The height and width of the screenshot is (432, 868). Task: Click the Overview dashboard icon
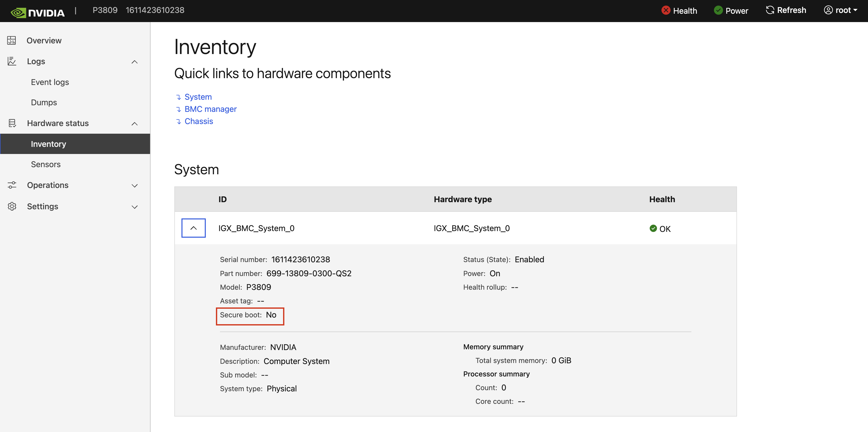click(x=12, y=41)
